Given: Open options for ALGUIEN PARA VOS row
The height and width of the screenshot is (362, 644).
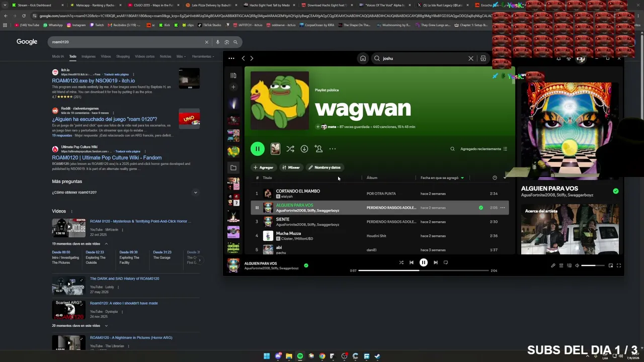Looking at the screenshot, I should pyautogui.click(x=502, y=208).
